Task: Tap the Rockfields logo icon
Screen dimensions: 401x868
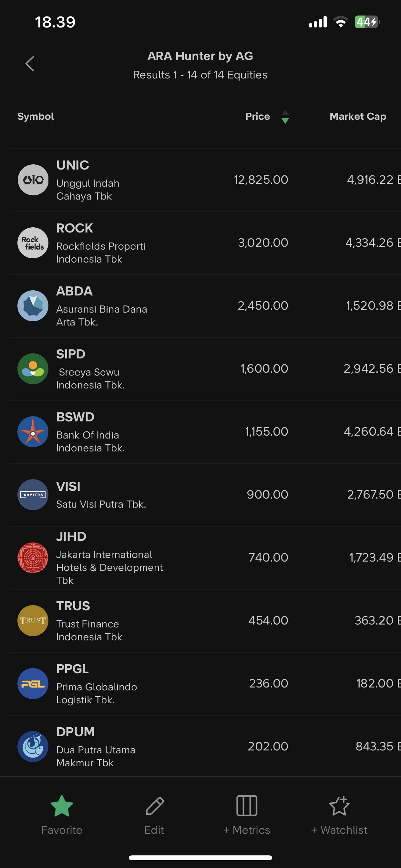Action: 33,243
